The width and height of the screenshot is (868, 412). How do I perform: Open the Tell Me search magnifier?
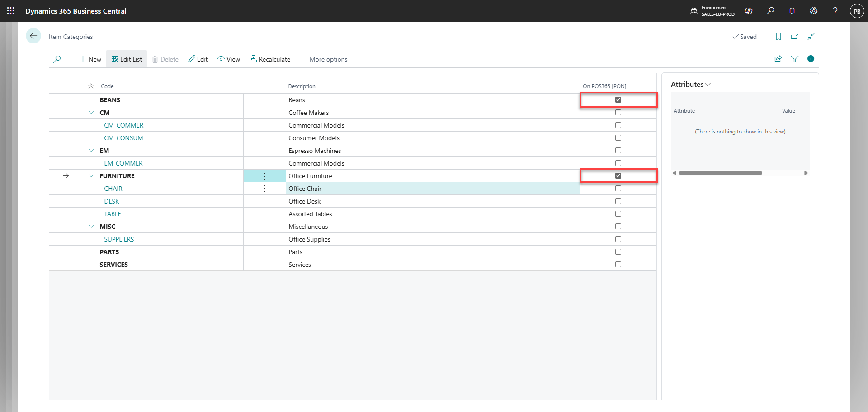tap(770, 11)
